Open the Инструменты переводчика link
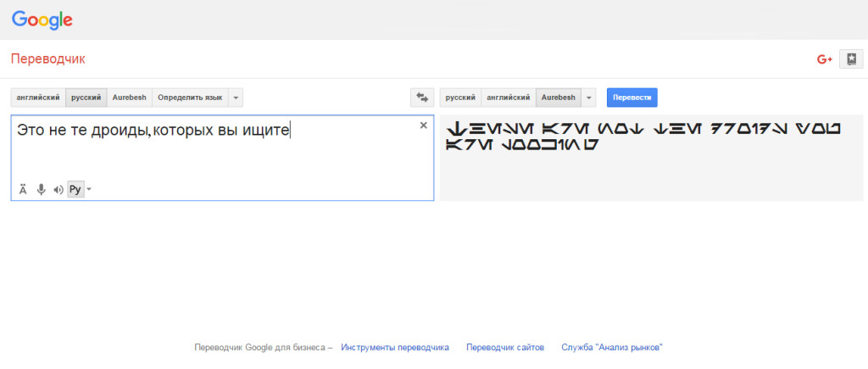Image resolution: width=868 pixels, height=369 pixels. 395,348
